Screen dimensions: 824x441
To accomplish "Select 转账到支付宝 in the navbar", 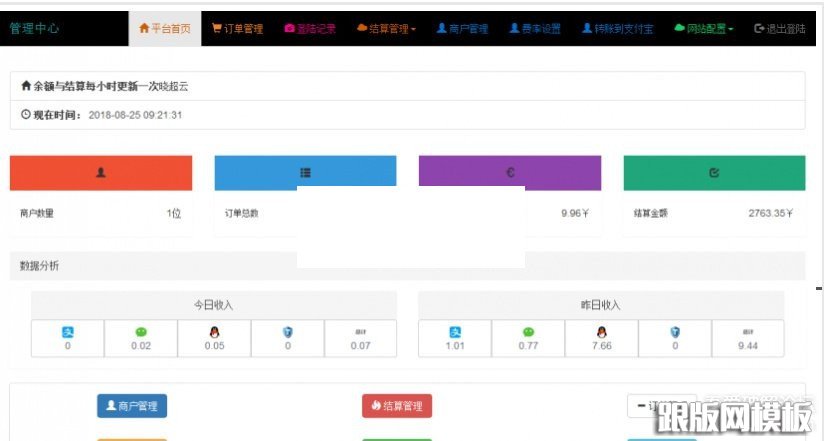I will click(616, 29).
